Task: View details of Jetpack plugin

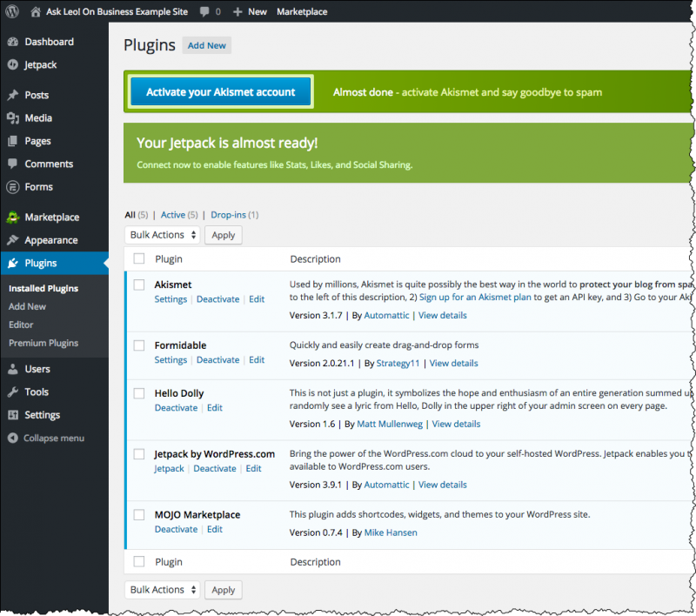Action: [443, 485]
